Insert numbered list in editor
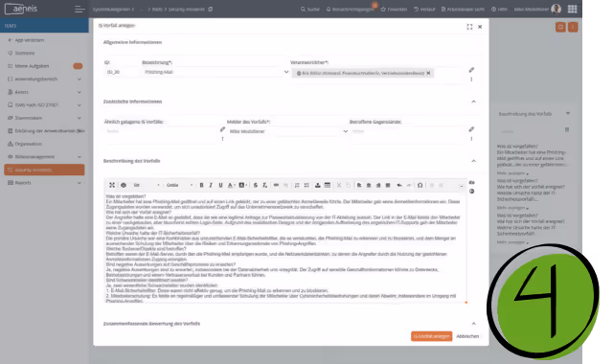Viewport: 613px width, 364px height. 297,185
